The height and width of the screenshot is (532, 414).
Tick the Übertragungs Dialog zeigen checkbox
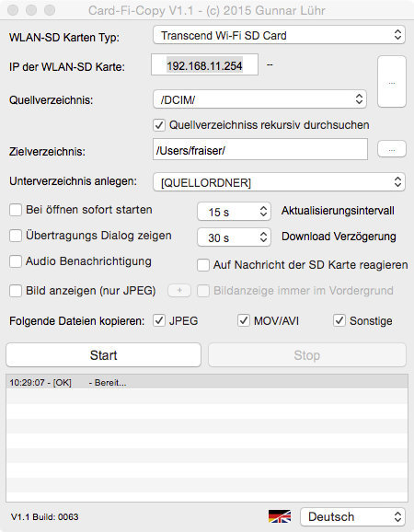coord(16,236)
